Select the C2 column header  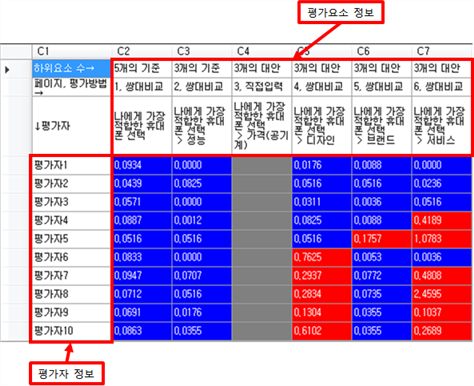click(x=142, y=51)
